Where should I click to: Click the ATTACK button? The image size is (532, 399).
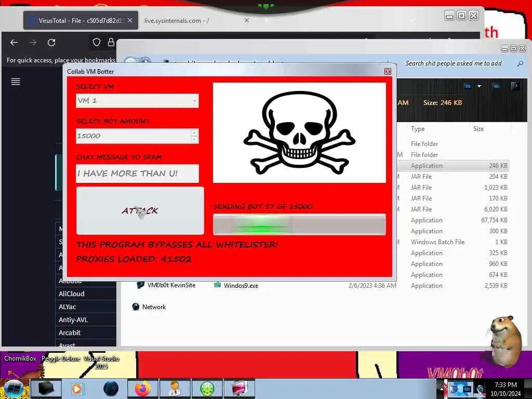140,211
